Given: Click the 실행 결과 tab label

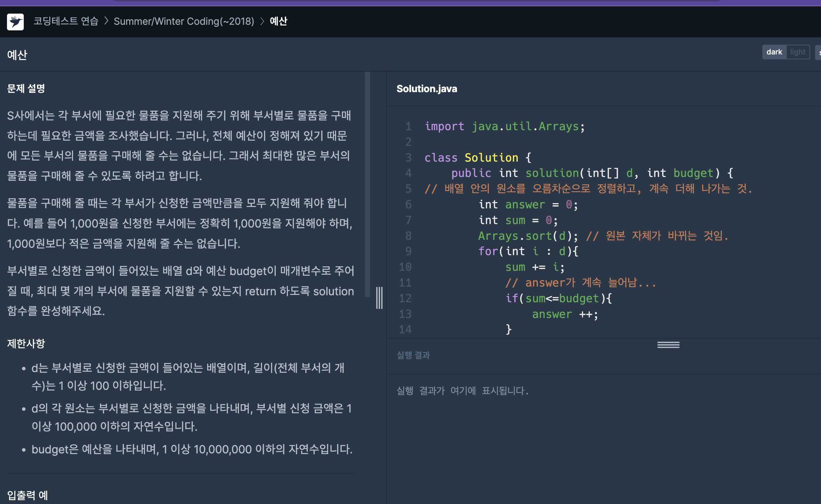Looking at the screenshot, I should point(413,355).
